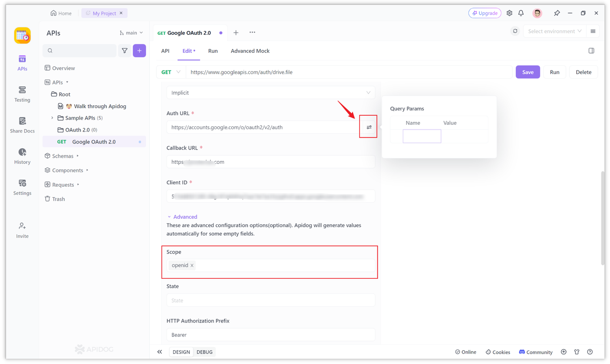
Task: Switch to DESIGN mode
Action: coord(181,352)
